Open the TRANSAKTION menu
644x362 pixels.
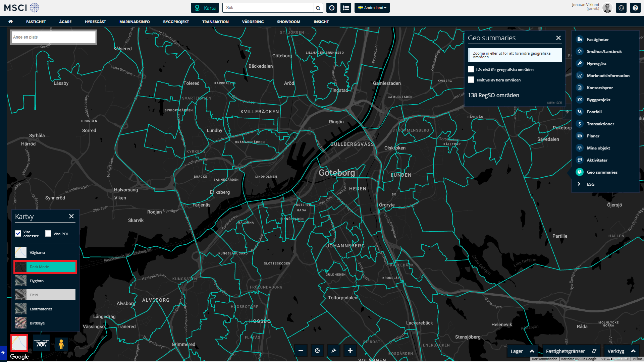tap(215, 22)
